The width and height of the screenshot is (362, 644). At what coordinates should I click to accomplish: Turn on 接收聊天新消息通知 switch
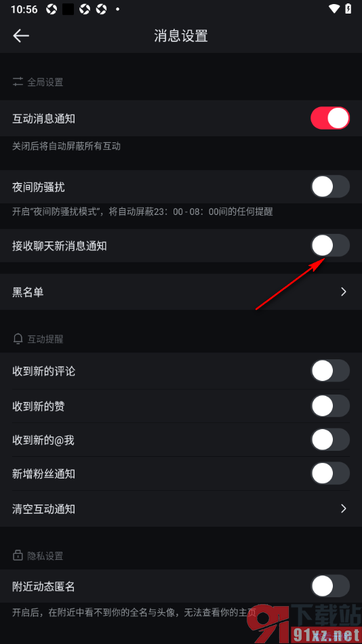330,245
